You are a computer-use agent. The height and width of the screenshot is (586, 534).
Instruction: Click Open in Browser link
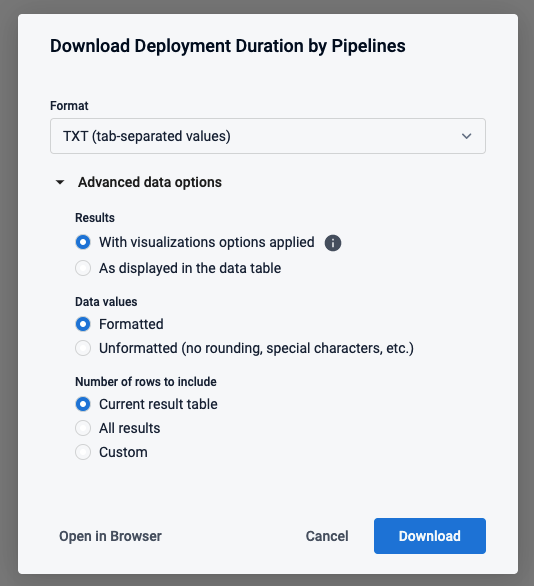click(110, 536)
